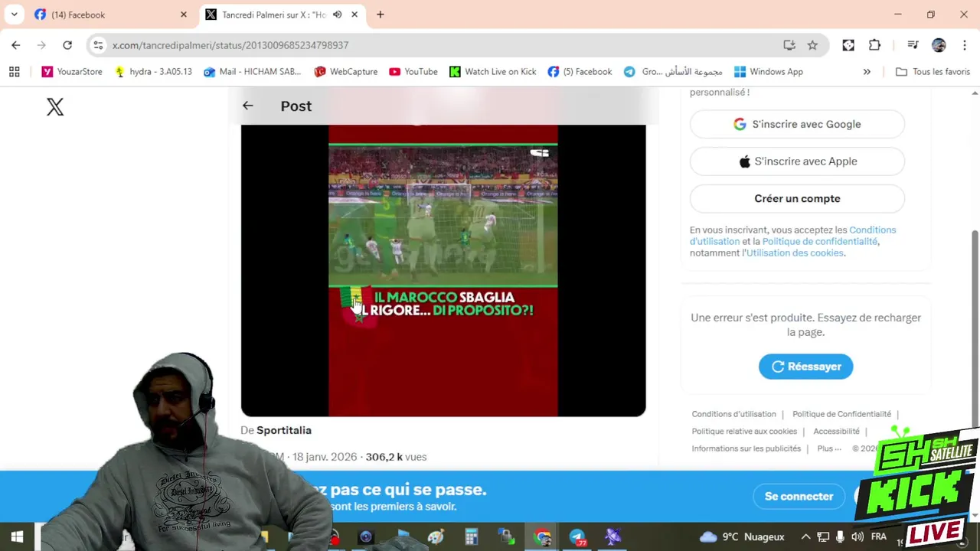Open footer Conditions d'utilisation link

(x=733, y=414)
